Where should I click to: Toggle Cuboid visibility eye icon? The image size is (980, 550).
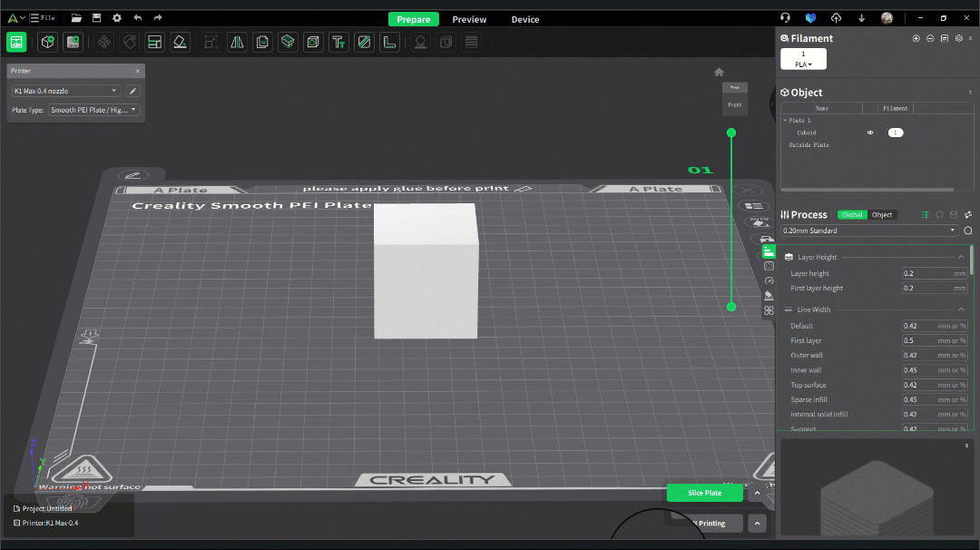point(870,133)
